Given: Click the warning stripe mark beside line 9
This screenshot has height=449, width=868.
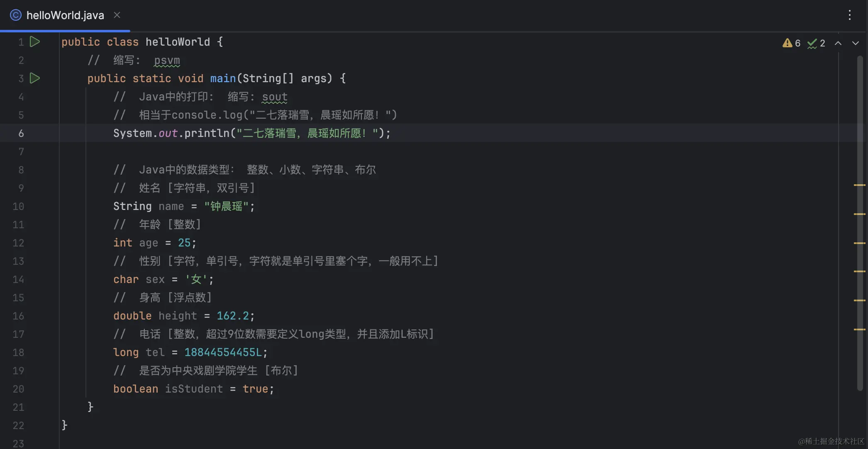Looking at the screenshot, I should point(859,185).
